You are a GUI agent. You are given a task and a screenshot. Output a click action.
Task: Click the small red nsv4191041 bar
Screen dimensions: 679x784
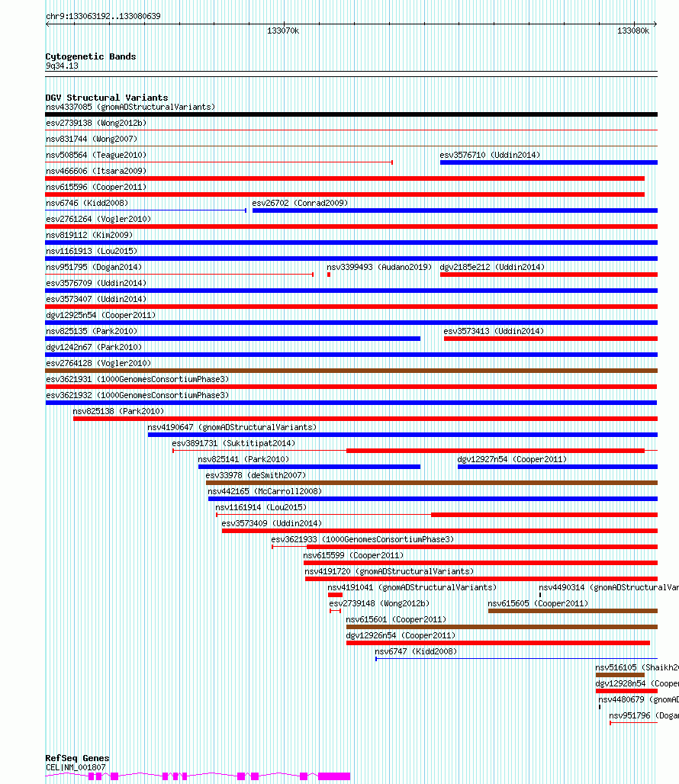335,595
